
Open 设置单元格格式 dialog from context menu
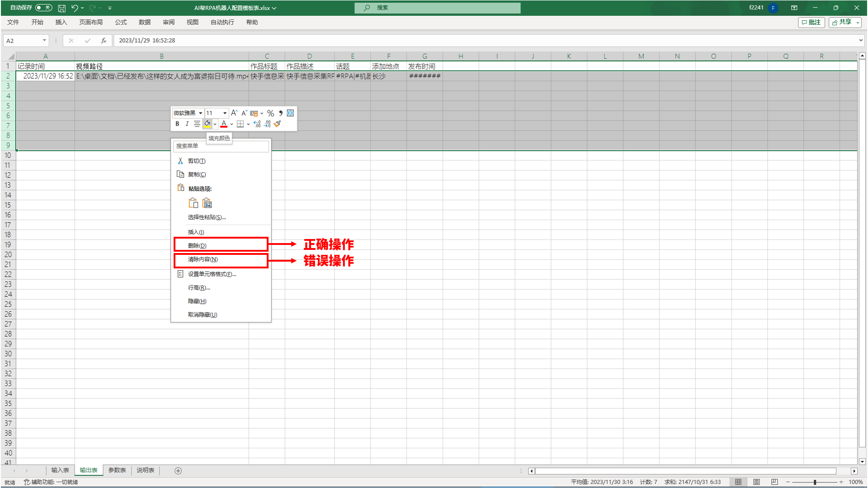[221, 274]
